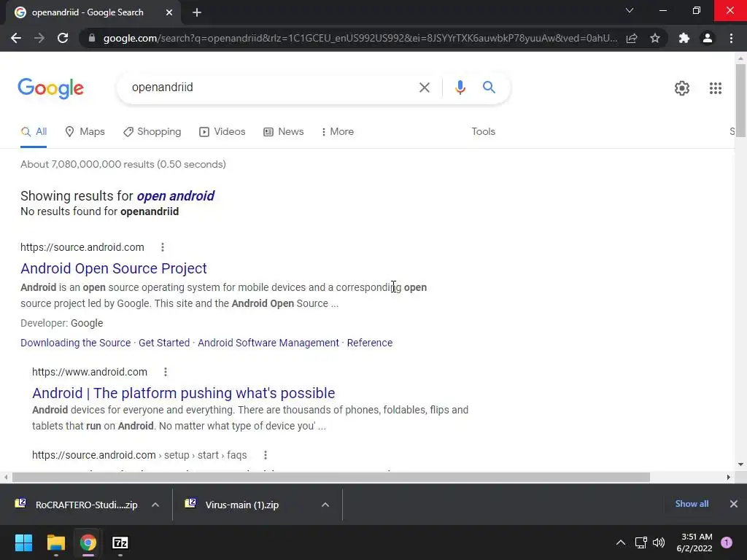The width and height of the screenshot is (747, 560).
Task: Open Android Software Management sitelink
Action: [x=268, y=343]
